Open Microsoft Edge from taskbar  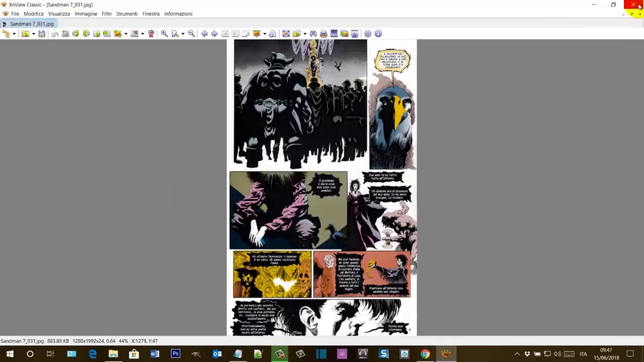(x=93, y=354)
